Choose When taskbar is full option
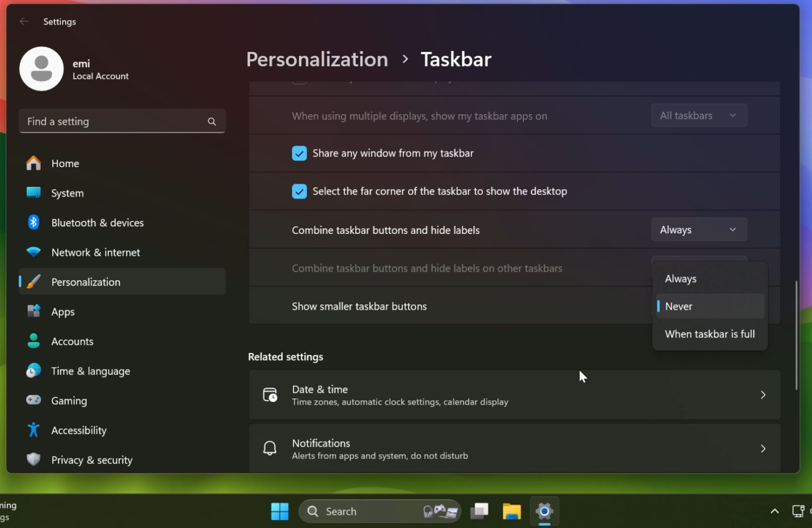Screen dimensions: 812x528 709,334
